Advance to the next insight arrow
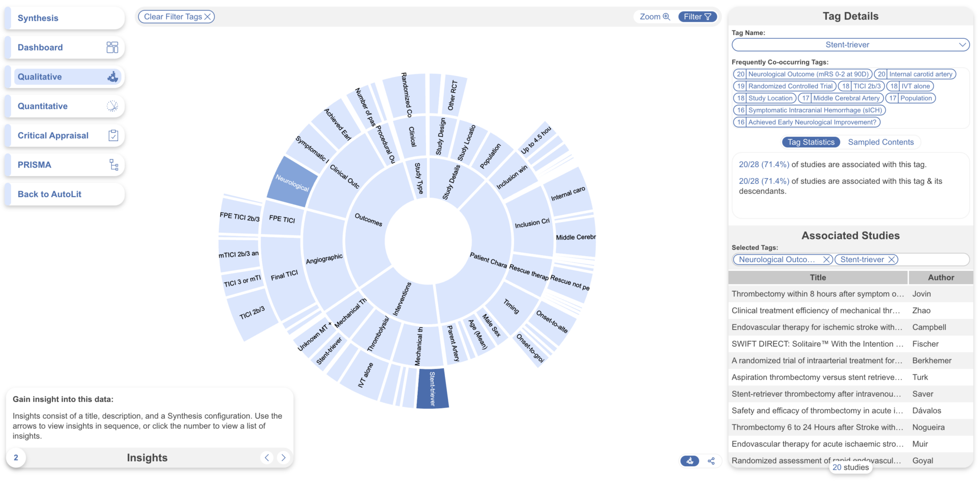The image size is (980, 481). click(x=283, y=457)
